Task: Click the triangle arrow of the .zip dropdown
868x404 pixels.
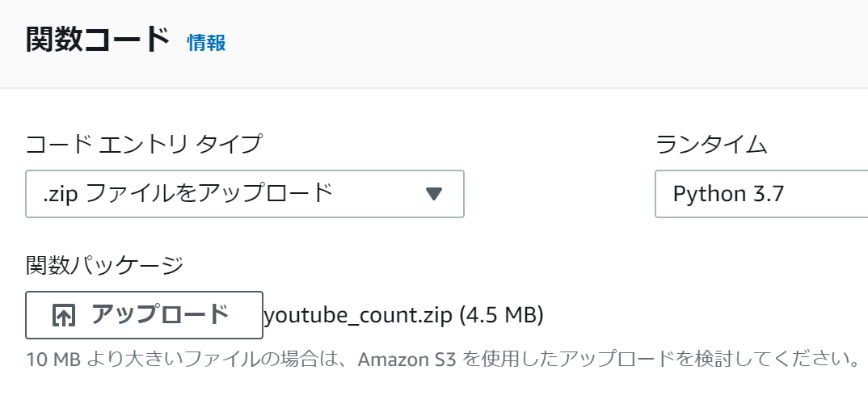Action: [x=434, y=194]
